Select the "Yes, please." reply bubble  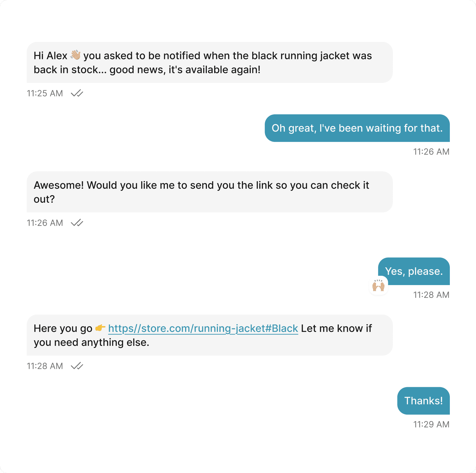coord(414,271)
